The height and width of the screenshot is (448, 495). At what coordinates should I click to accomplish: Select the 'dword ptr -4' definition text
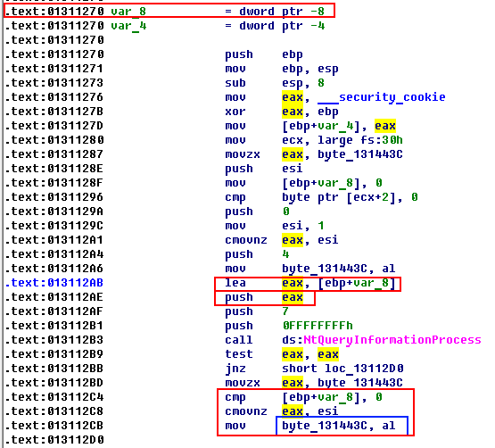point(282,26)
